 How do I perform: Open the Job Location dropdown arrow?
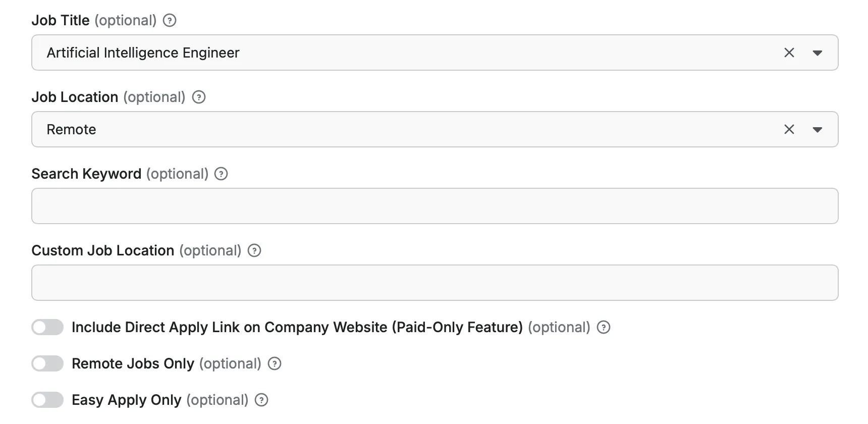pos(818,130)
